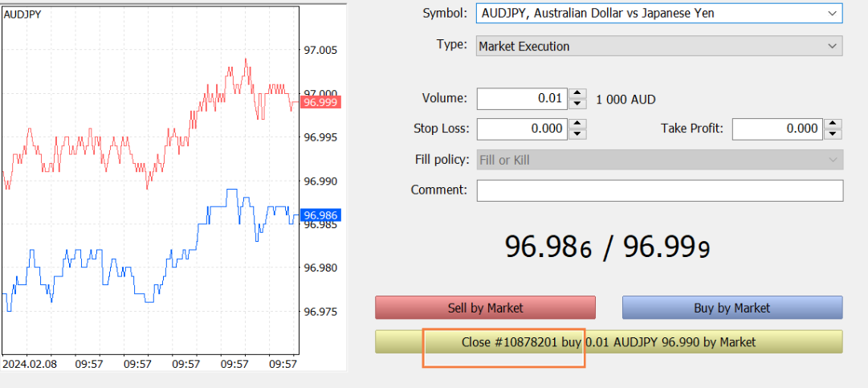
Task: Increment Take Profit with the up arrow
Action: 833,124
